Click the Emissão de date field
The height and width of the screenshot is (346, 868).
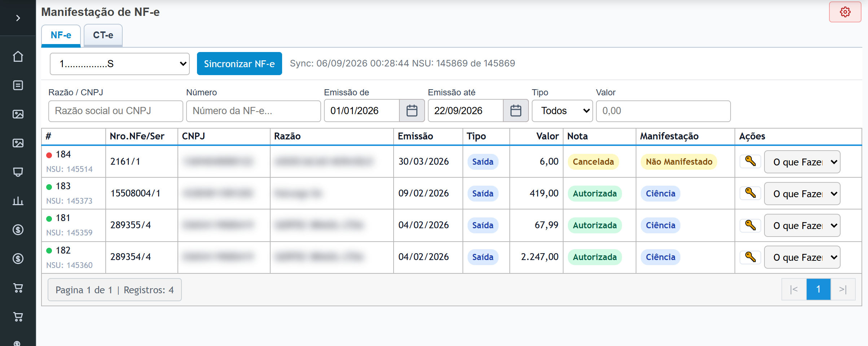coord(362,111)
